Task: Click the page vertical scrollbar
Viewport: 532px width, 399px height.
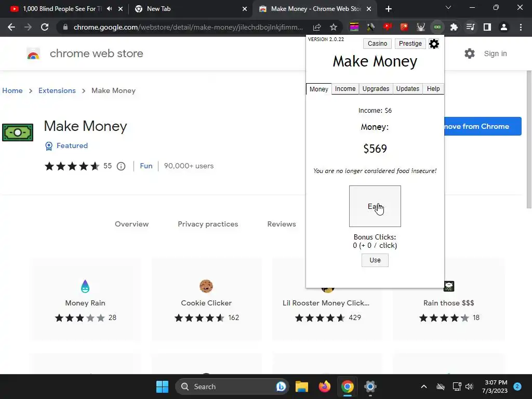Action: (x=529, y=139)
